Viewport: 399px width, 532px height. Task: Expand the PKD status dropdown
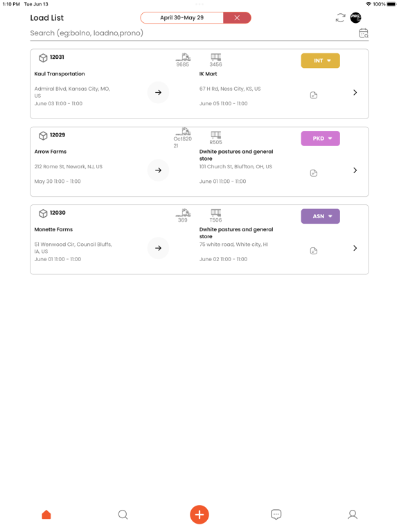click(320, 139)
